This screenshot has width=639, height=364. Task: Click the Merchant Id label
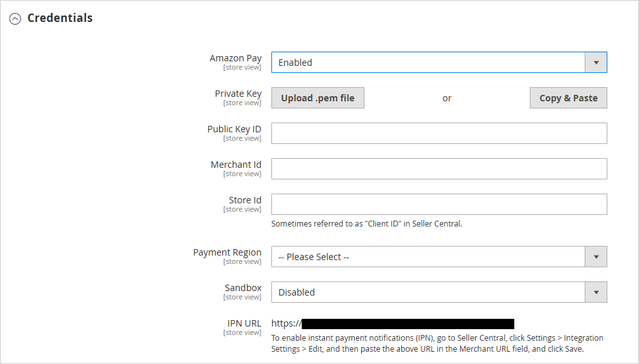(x=236, y=165)
